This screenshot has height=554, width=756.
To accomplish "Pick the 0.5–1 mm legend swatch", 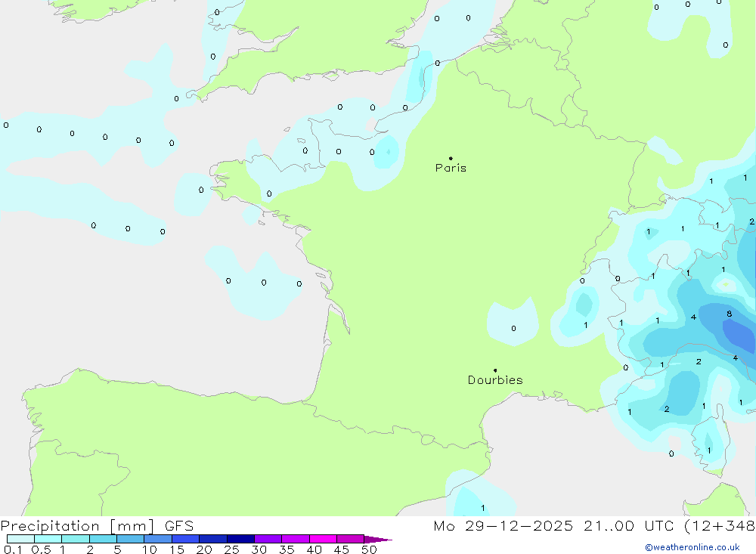I will click(x=48, y=539).
